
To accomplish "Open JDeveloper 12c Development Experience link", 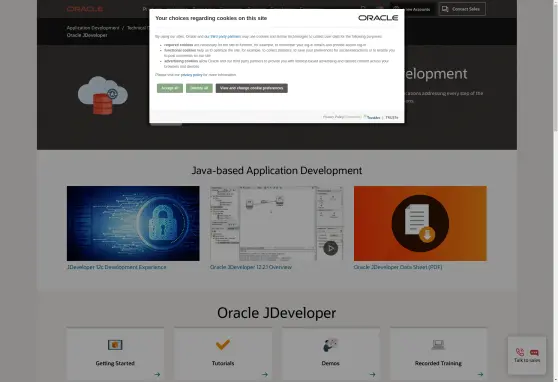I will click(x=116, y=267).
